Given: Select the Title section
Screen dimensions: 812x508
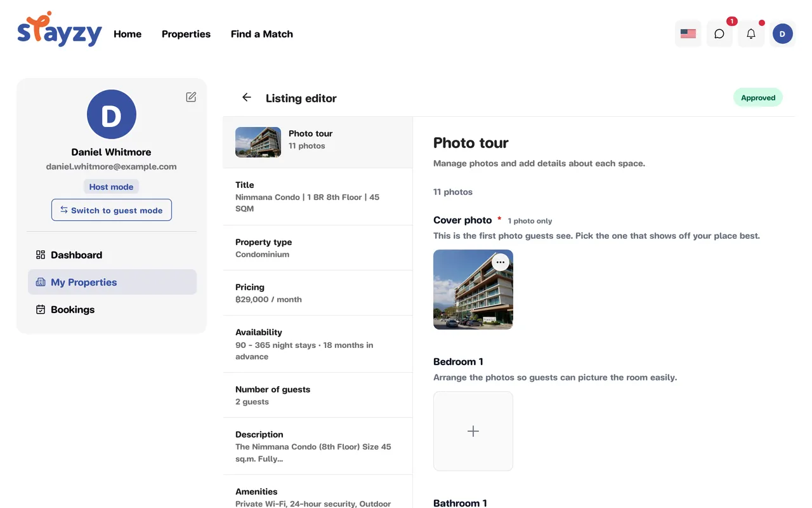Looking at the screenshot, I should [x=318, y=197].
